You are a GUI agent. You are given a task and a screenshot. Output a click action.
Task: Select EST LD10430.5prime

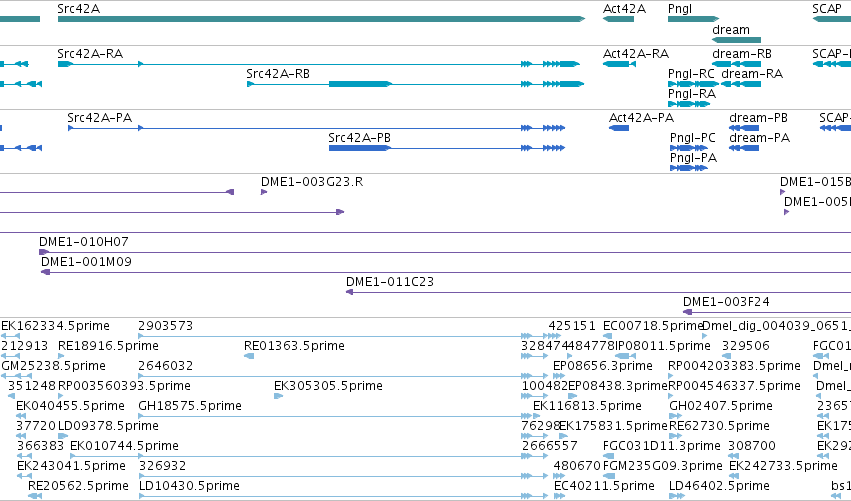pyautogui.click(x=189, y=486)
